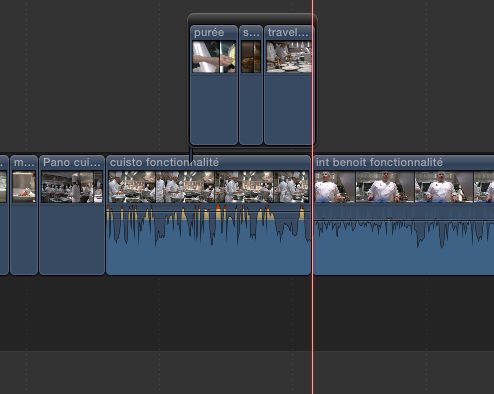Click the volume line on cuisto clip audio
The width and height of the screenshot is (494, 394).
point(209,211)
